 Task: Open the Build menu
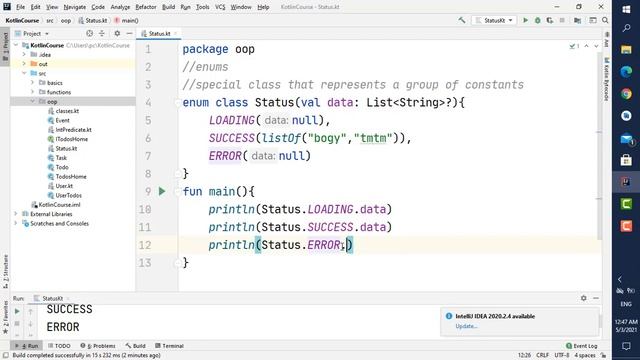point(168,7)
